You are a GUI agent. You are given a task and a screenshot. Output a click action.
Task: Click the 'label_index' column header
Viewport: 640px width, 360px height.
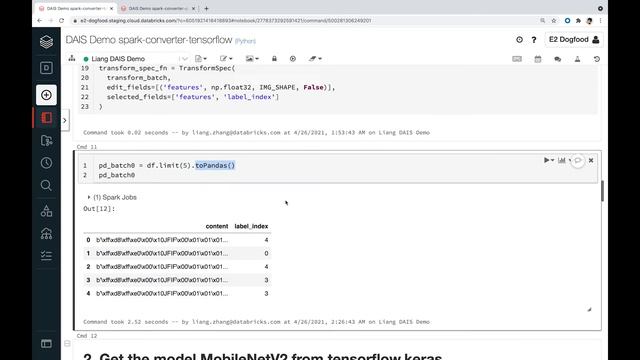pos(251,226)
